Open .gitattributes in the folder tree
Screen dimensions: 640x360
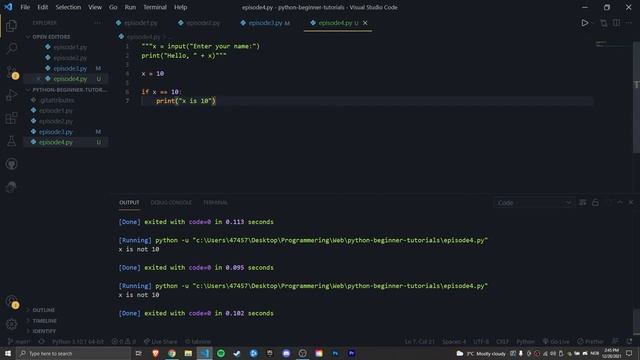66,100
